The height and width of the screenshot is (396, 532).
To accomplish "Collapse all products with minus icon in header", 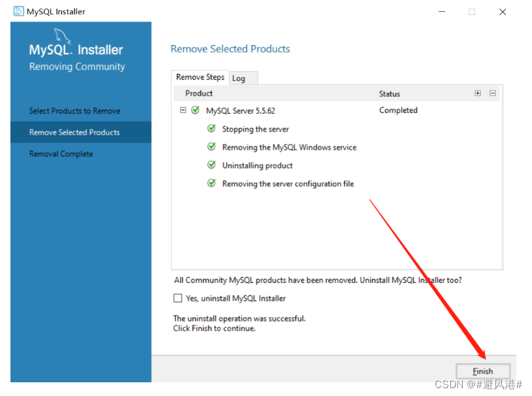I will coord(493,93).
